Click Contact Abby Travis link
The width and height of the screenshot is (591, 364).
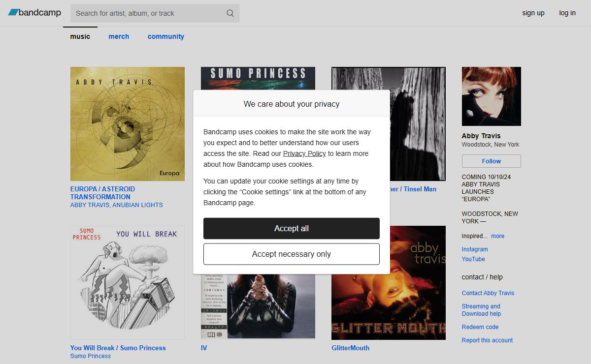488,293
